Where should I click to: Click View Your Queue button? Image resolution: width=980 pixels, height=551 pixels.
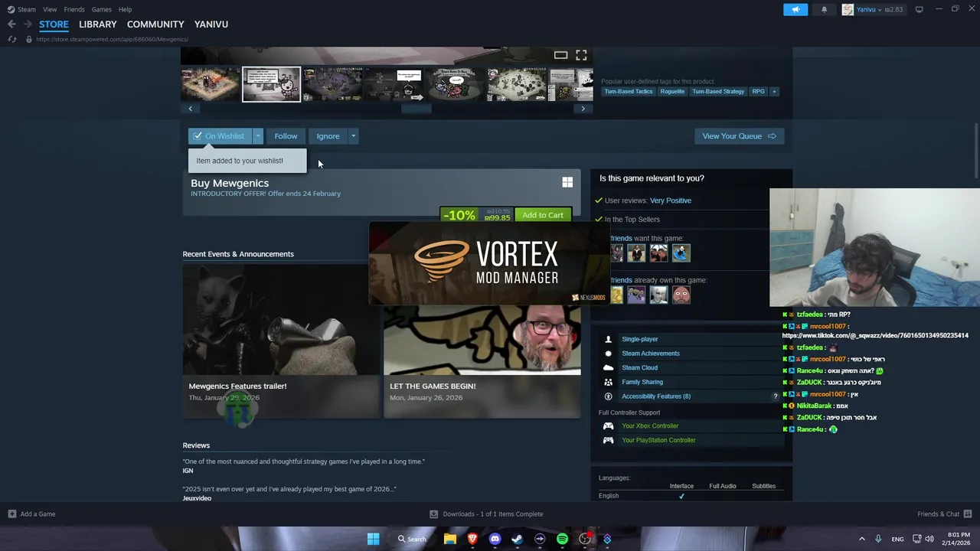(739, 136)
